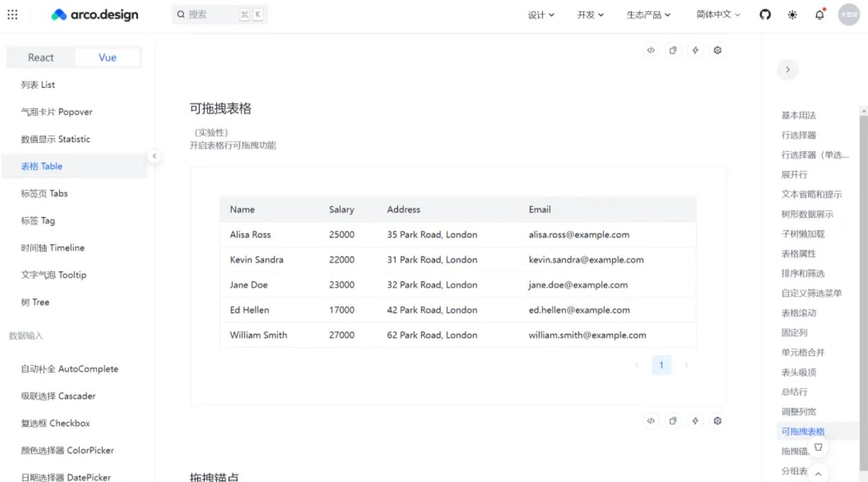This screenshot has width=868, height=482.
Task: Jump to 行选择器 anchor link
Action: pyautogui.click(x=799, y=136)
